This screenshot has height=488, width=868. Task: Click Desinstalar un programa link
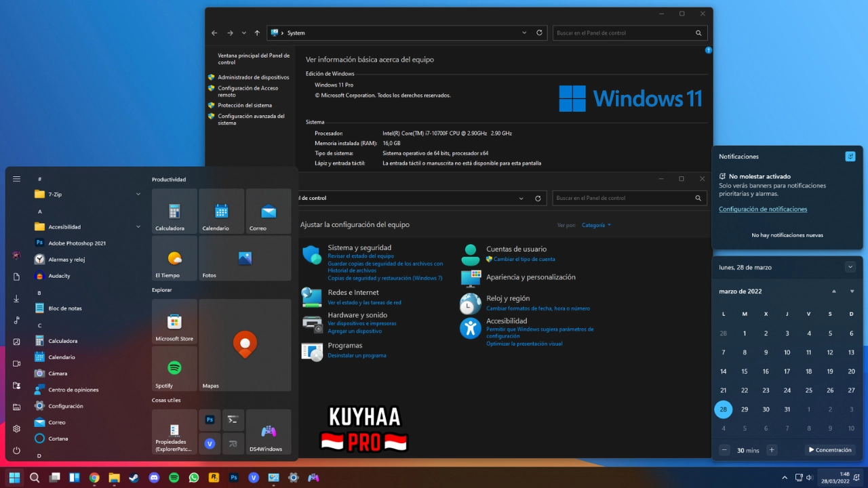coord(357,356)
